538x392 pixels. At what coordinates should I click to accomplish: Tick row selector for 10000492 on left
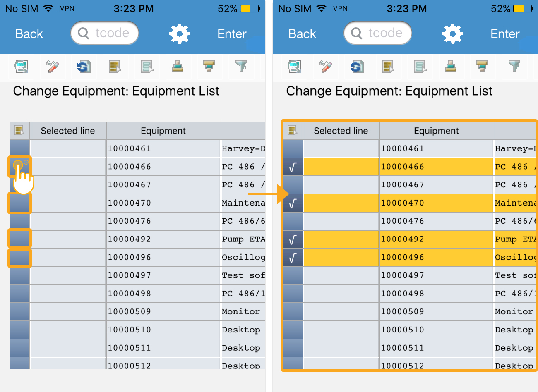[x=19, y=239]
